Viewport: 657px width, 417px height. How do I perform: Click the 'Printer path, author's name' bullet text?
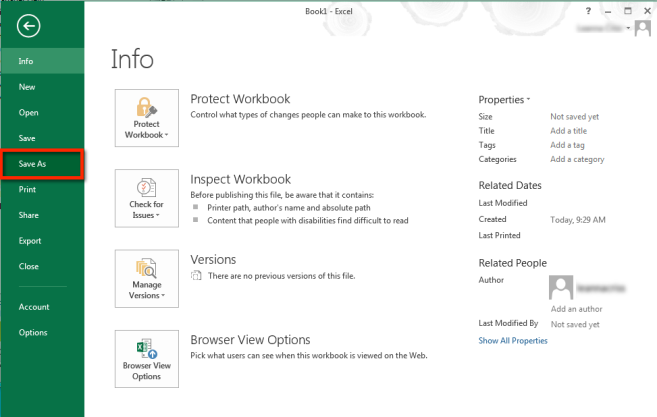[x=289, y=208]
